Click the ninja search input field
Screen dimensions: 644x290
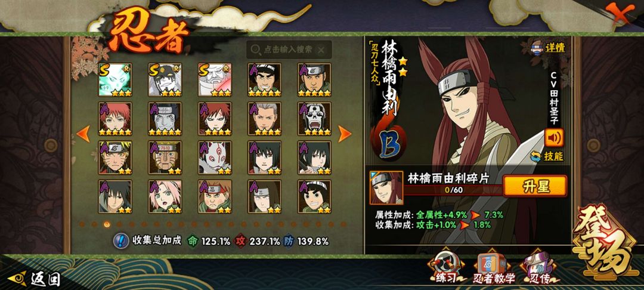[x=289, y=50]
